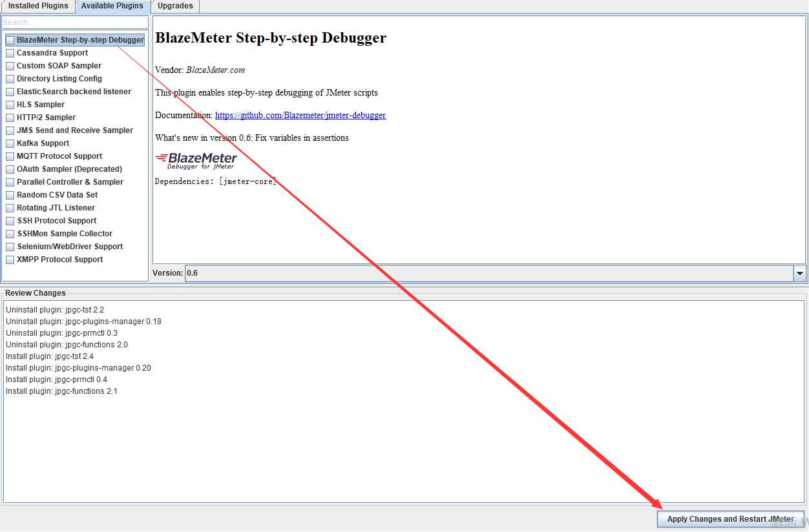
Task: Click 'Uninstall plugin: jpgc-tst 2.2' line
Action: tap(55, 310)
